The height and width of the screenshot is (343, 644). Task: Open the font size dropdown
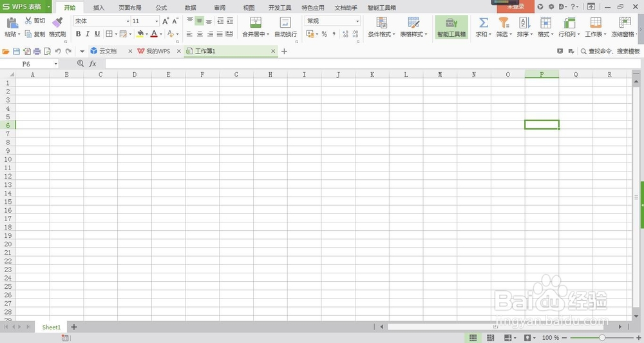point(156,21)
